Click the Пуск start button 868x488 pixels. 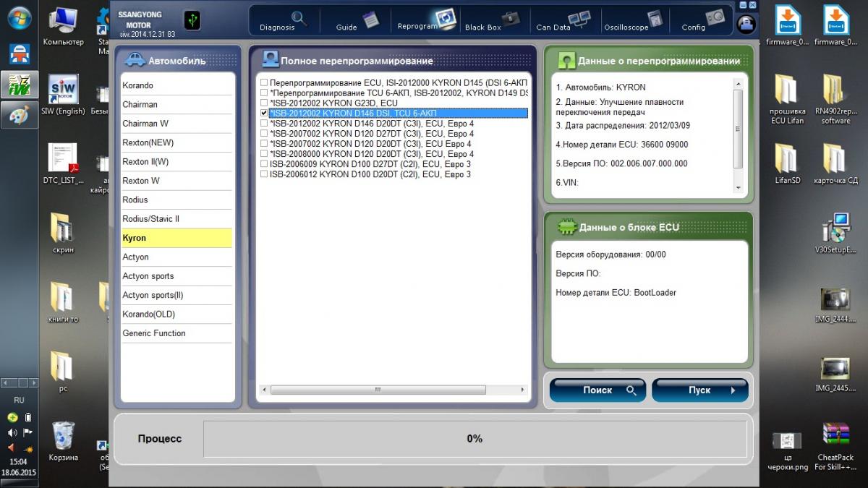(699, 390)
